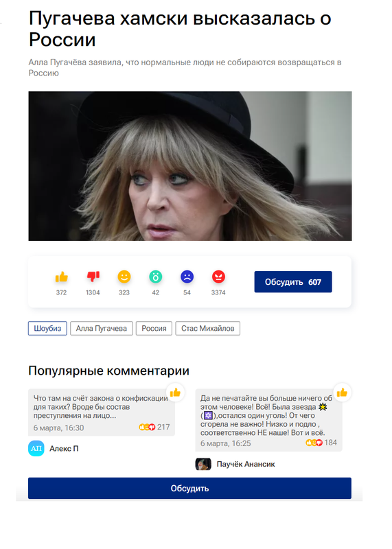Select the red angry face reaction

[x=218, y=277]
